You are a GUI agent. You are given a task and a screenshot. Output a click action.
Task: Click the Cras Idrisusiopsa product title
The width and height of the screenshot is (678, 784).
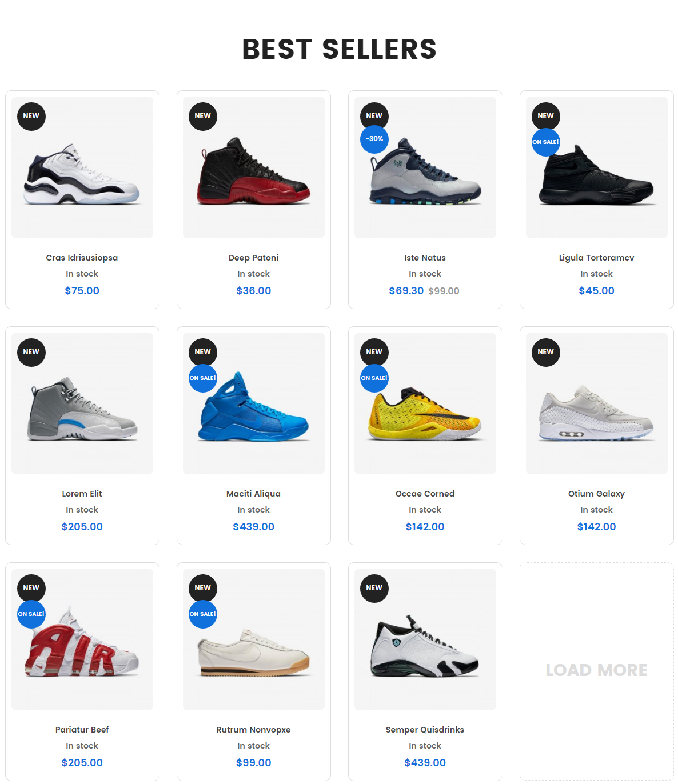tap(82, 258)
